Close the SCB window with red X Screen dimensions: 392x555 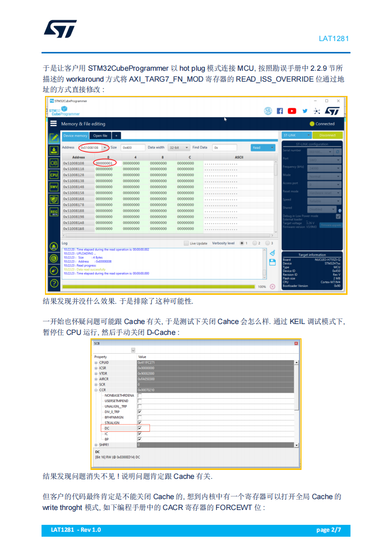pos(296,343)
